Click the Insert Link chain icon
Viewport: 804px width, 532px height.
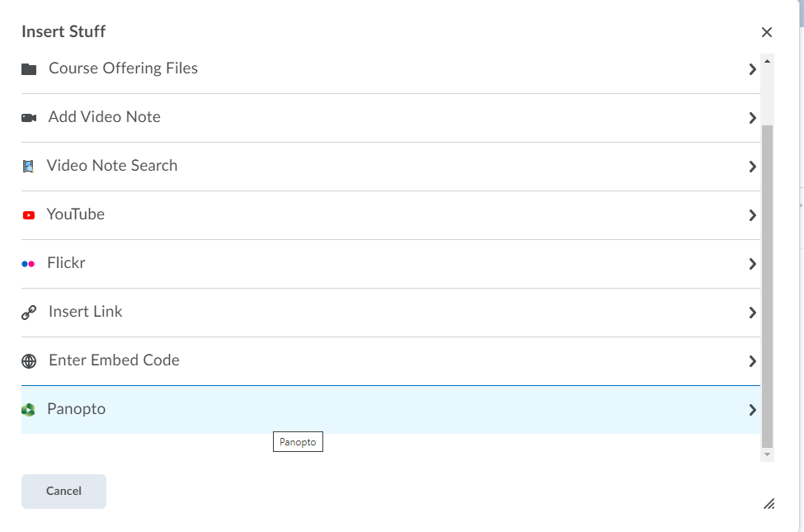[x=28, y=312]
